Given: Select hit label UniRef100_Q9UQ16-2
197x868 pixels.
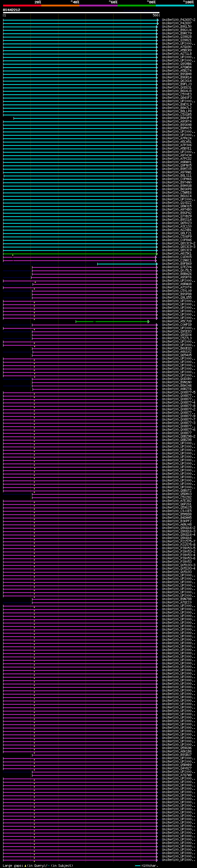Looking at the screenshot, I should pyautogui.click(x=179, y=528).
